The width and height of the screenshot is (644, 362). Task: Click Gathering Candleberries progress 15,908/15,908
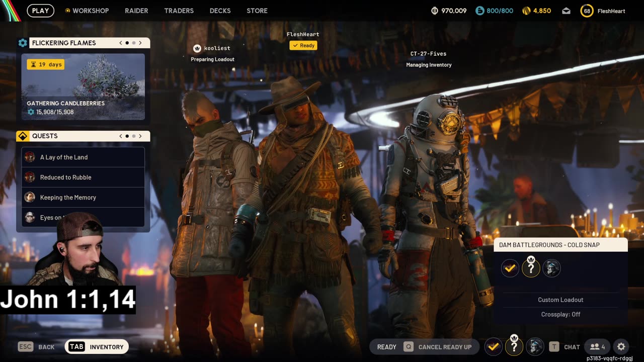click(x=50, y=112)
